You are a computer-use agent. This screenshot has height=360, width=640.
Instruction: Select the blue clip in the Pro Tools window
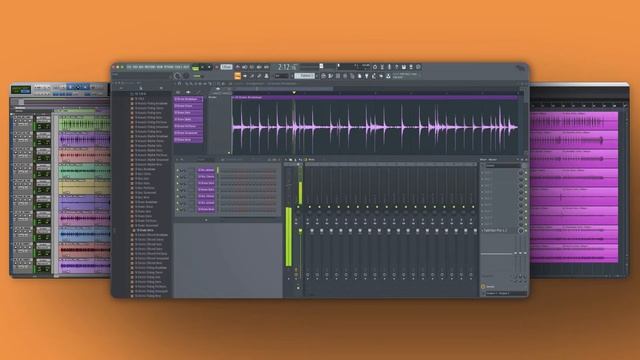pos(84,234)
